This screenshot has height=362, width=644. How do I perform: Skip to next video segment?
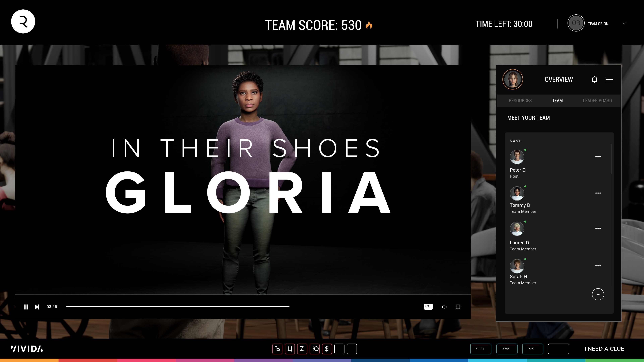pos(37,307)
